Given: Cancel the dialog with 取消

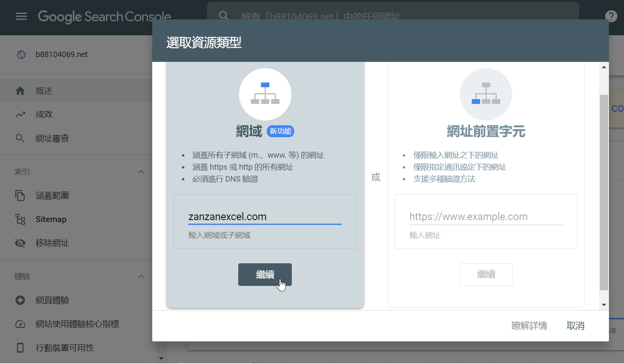Looking at the screenshot, I should pyautogui.click(x=576, y=326).
